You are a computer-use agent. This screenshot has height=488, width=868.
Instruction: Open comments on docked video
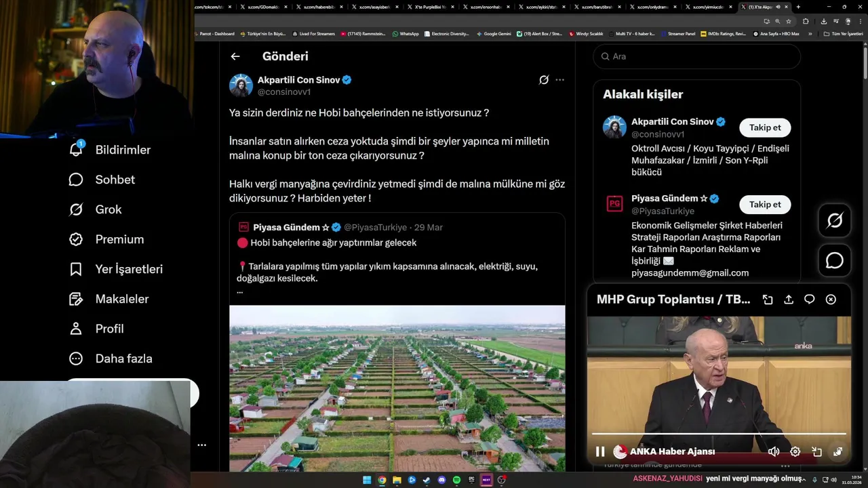point(810,300)
